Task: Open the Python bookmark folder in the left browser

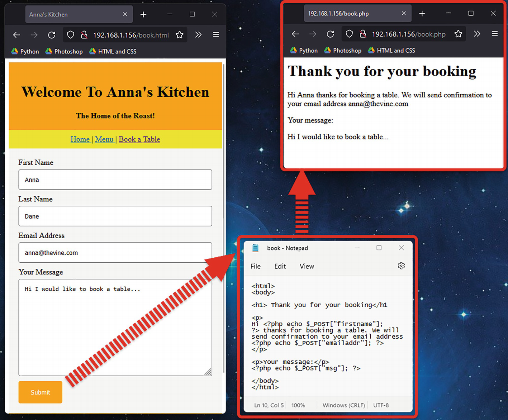Action: pos(25,52)
